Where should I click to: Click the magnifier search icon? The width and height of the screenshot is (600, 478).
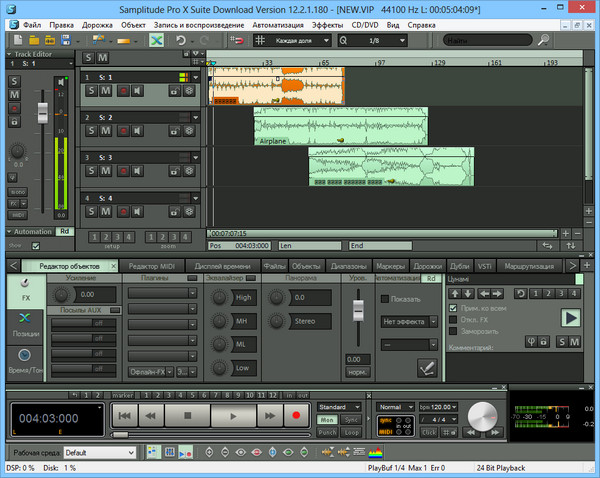[544, 40]
